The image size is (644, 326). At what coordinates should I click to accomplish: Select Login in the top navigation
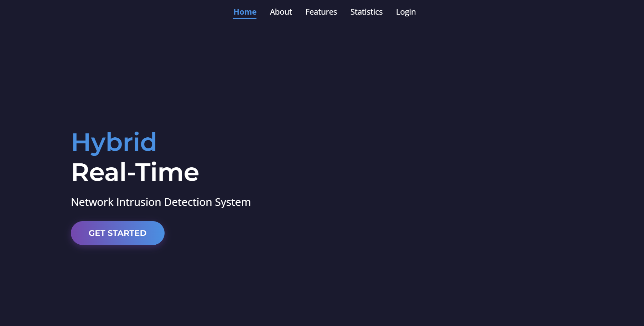pyautogui.click(x=406, y=12)
